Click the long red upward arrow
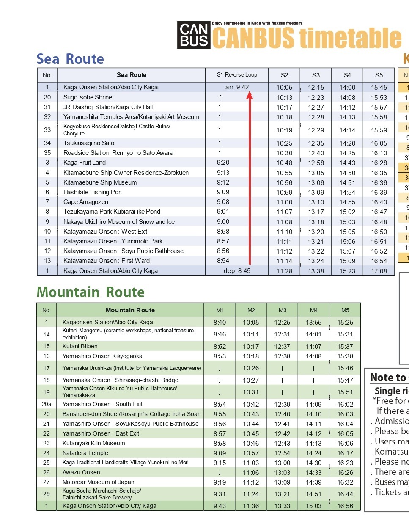 tap(250, 178)
